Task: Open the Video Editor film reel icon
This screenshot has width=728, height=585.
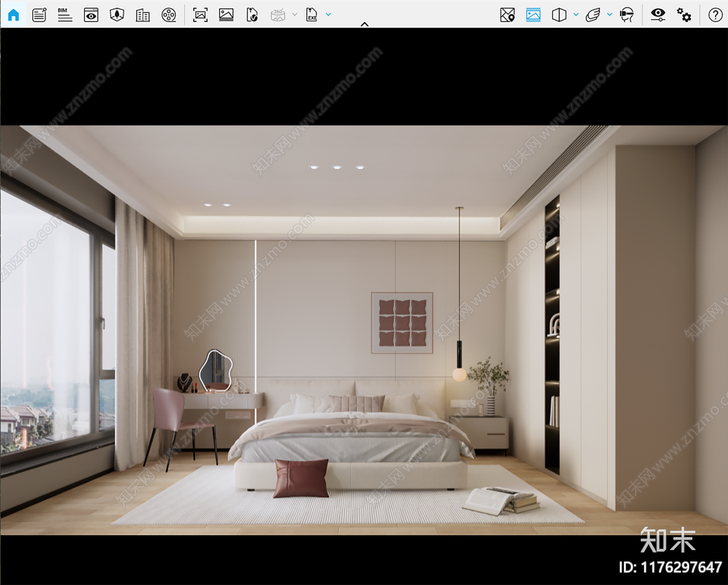Action: click(169, 15)
